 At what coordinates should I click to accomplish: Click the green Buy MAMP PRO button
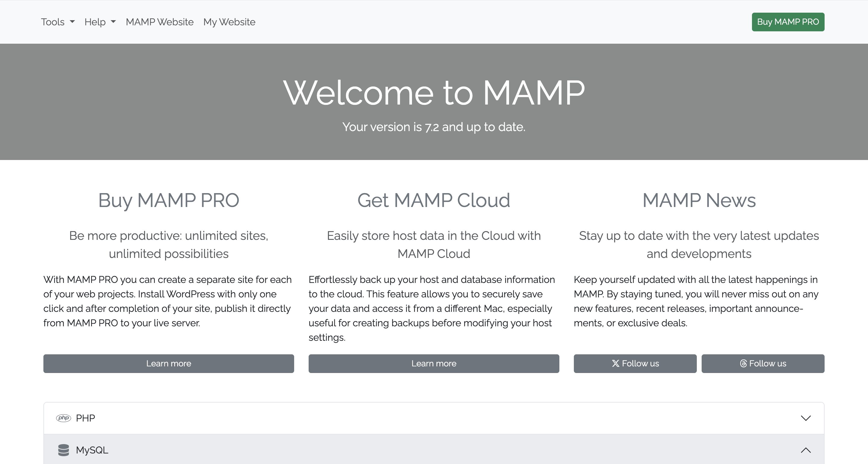click(788, 22)
